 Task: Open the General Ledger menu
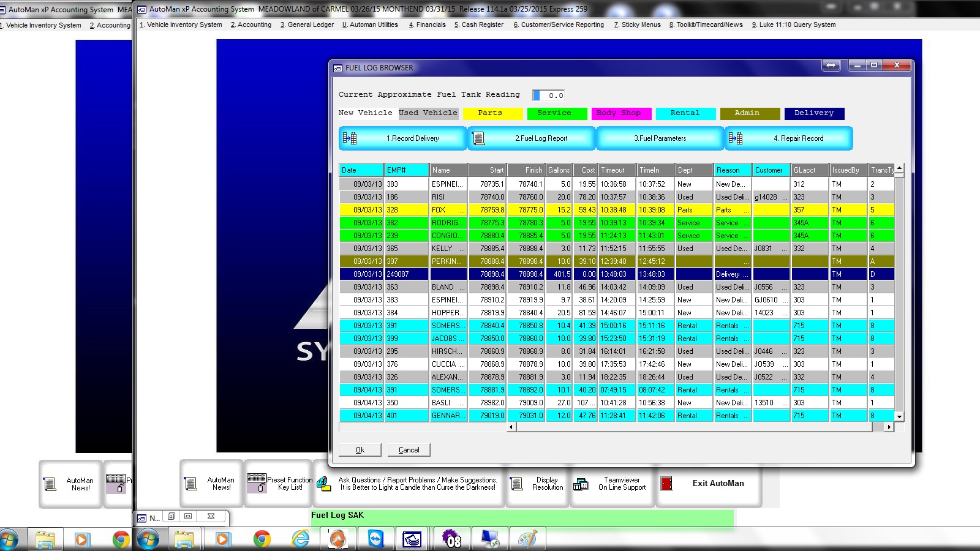(x=307, y=25)
